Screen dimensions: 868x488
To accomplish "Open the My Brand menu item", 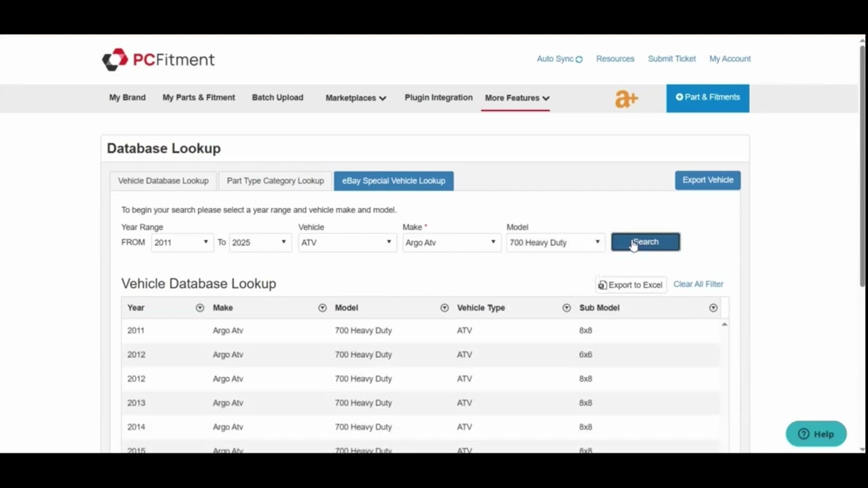I will [x=127, y=98].
